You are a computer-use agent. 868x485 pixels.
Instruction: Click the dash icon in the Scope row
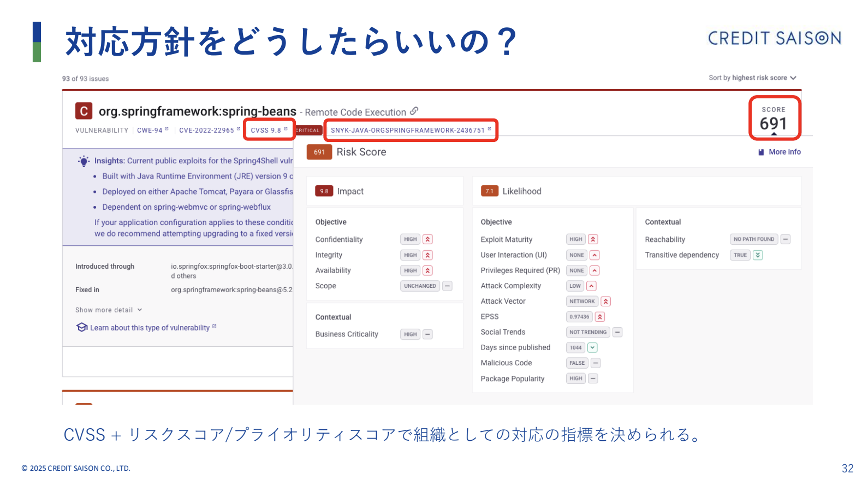tap(447, 286)
